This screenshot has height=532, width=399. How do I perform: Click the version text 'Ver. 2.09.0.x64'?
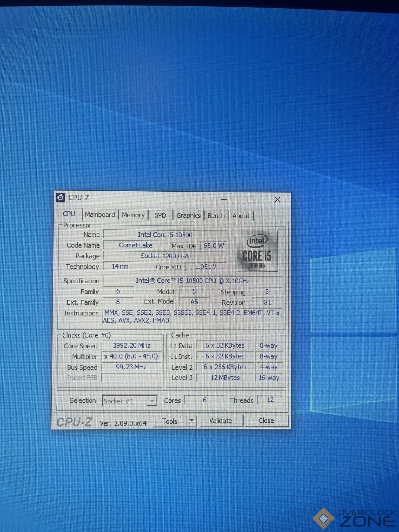[123, 423]
